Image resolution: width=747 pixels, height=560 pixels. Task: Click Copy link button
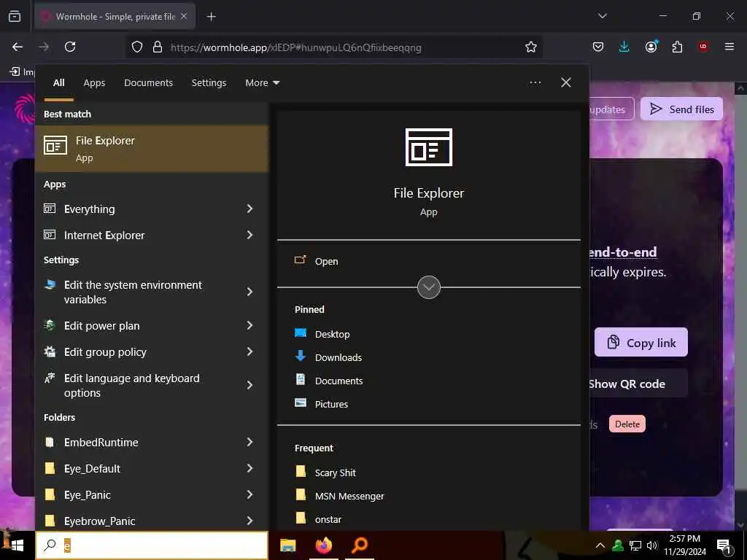point(640,343)
